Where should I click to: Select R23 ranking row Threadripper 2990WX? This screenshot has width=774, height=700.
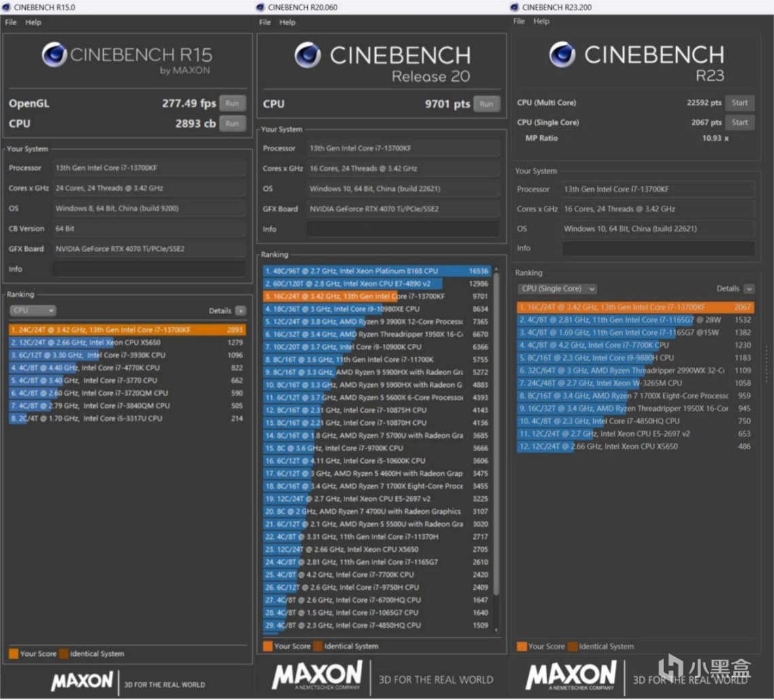click(x=636, y=371)
